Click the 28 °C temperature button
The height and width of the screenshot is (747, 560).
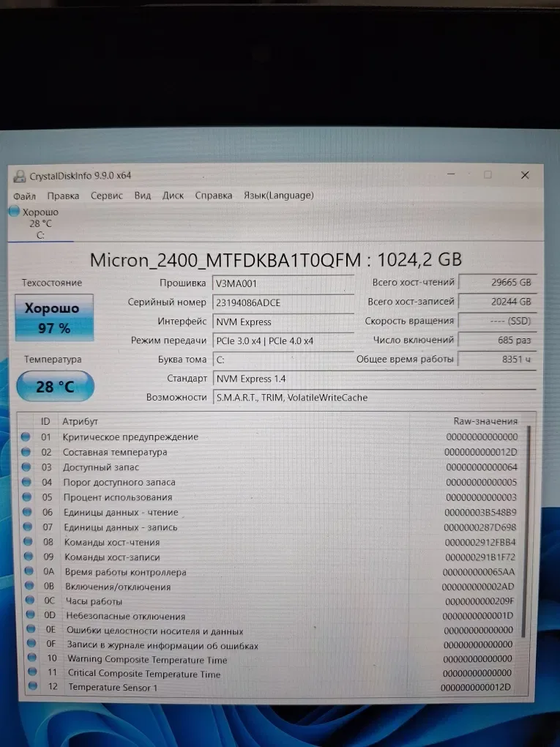click(55, 387)
